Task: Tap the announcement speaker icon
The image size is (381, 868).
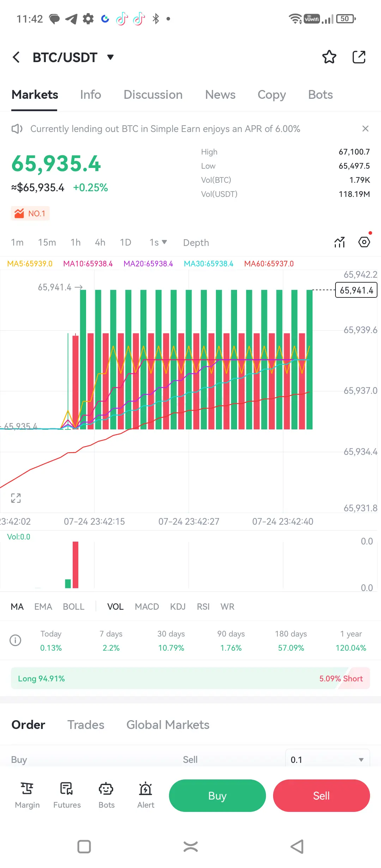Action: coord(17,129)
